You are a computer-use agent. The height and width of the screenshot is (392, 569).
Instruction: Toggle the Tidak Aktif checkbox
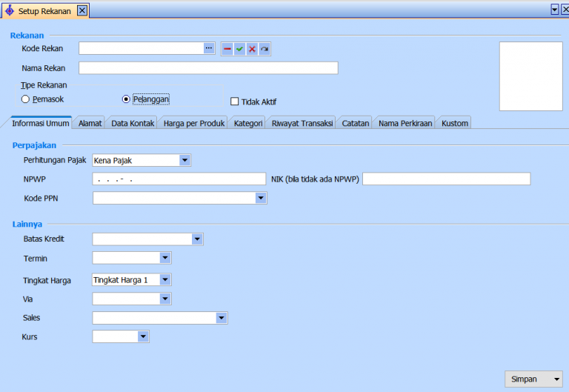(x=235, y=102)
